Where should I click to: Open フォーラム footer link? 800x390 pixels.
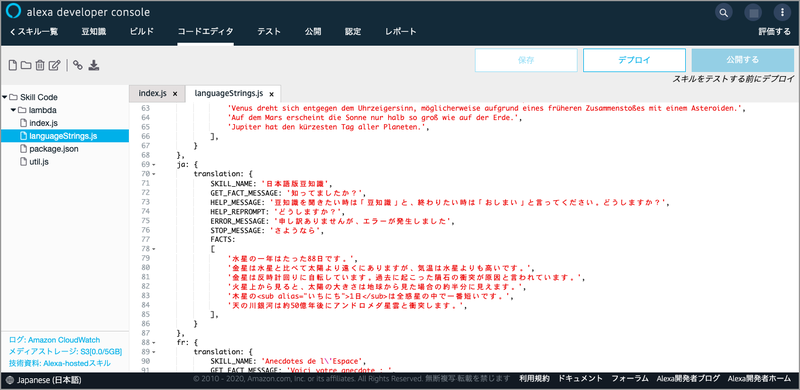pyautogui.click(x=630, y=378)
